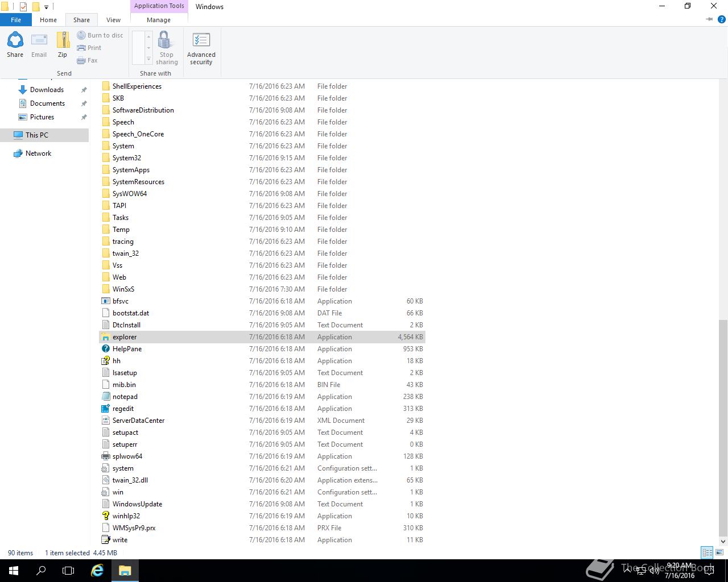Select the hh application icon

[x=105, y=361]
